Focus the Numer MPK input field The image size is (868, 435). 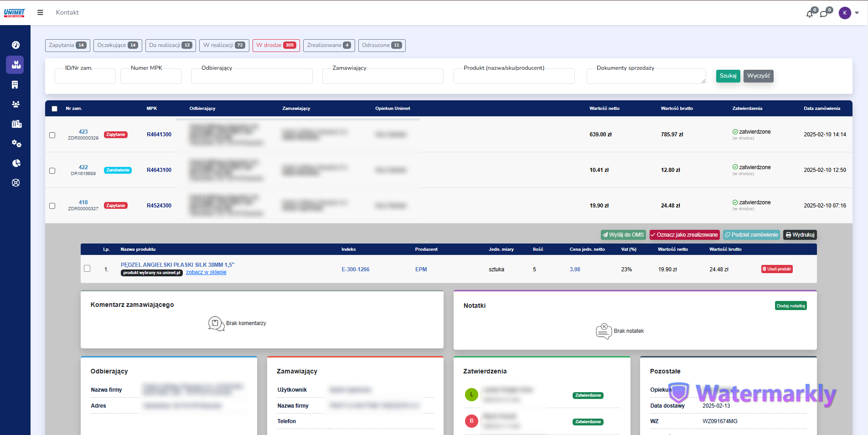point(151,76)
